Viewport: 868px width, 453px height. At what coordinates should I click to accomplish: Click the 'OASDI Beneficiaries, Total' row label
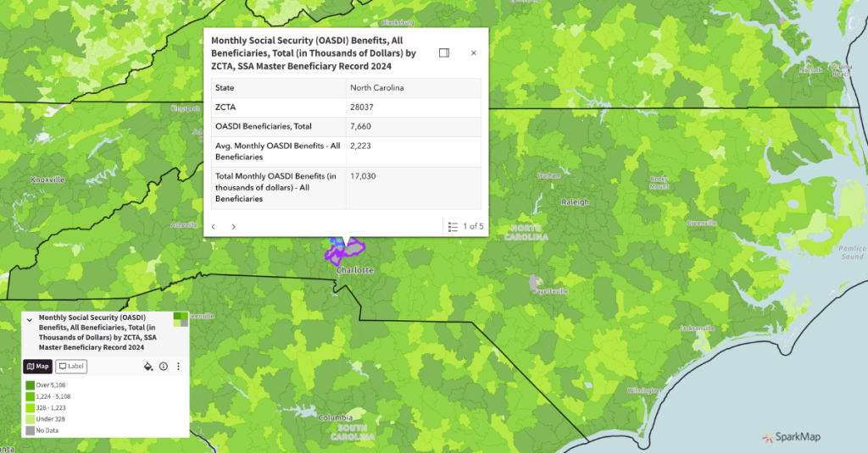pos(264,127)
